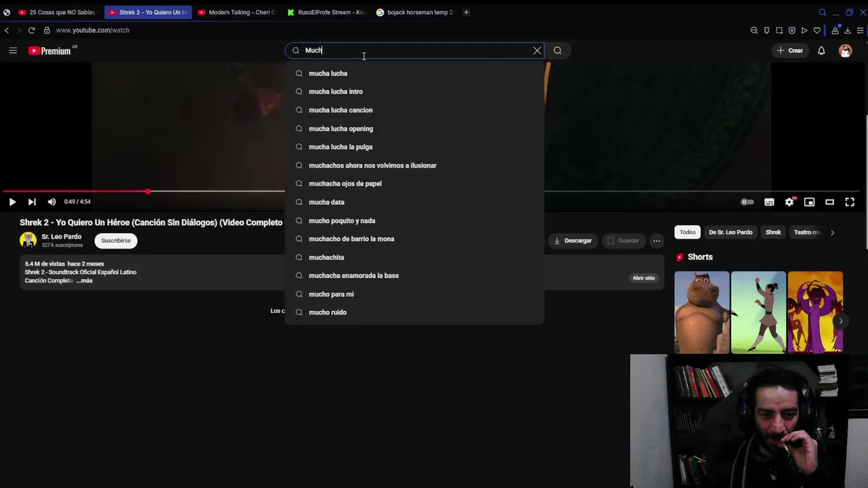The image size is (868, 488).
Task: Skip to the next video
Action: (32, 202)
